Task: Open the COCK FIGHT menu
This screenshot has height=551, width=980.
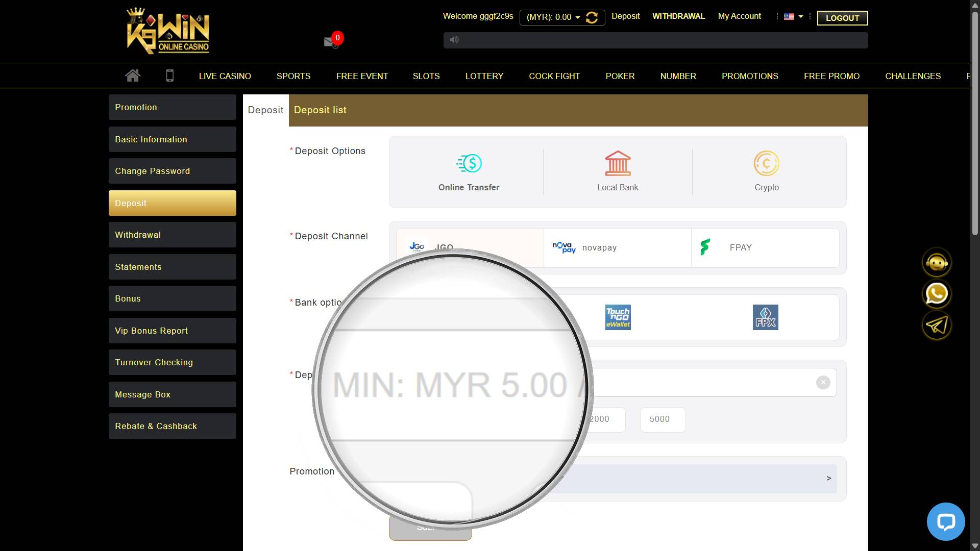Action: click(554, 76)
